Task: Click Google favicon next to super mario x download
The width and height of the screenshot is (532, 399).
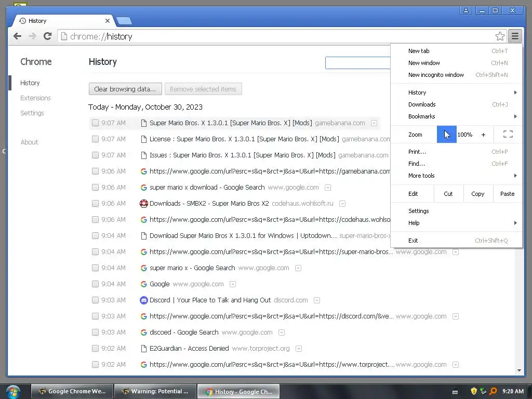Action: [144, 188]
